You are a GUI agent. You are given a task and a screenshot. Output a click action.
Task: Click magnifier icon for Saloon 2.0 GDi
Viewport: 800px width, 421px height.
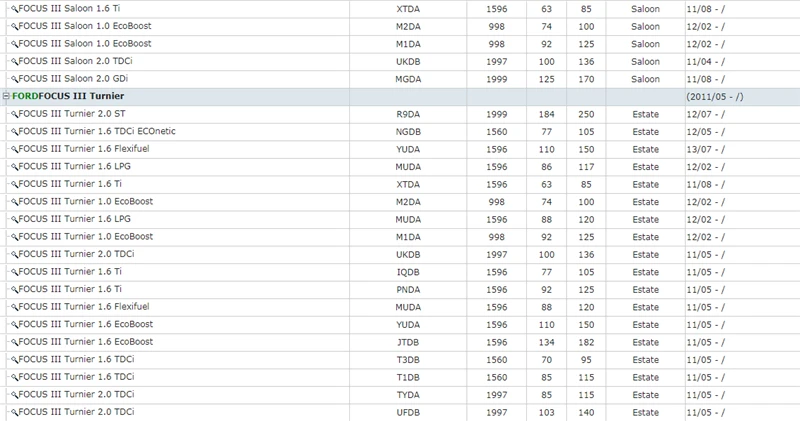coord(14,79)
